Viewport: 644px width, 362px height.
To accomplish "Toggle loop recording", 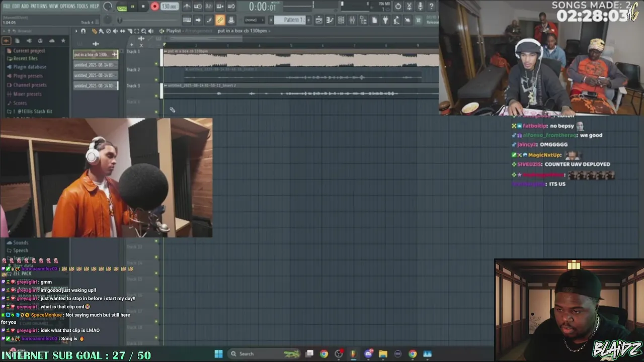I will (231, 7).
